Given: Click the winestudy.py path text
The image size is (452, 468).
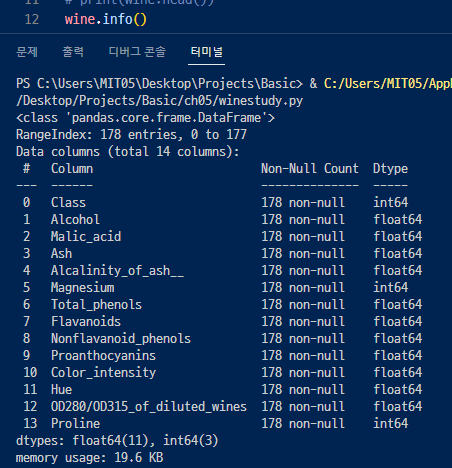Looking at the screenshot, I should coord(159,100).
